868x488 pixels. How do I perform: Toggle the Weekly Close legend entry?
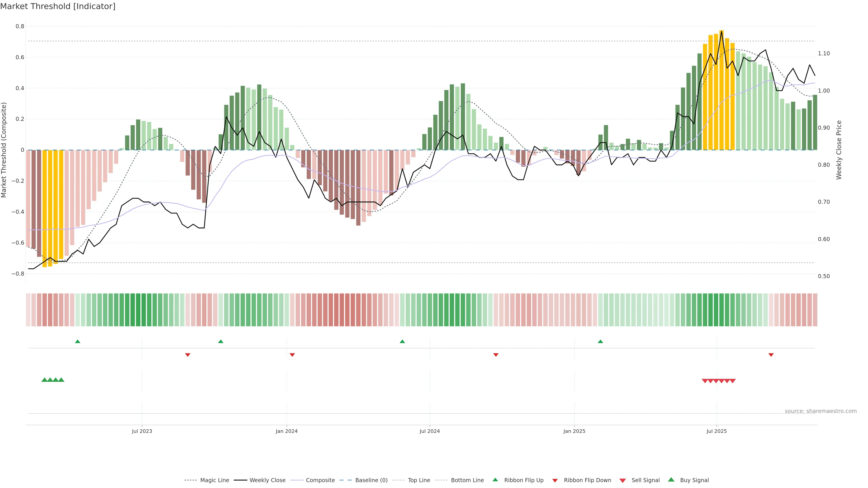coord(267,480)
